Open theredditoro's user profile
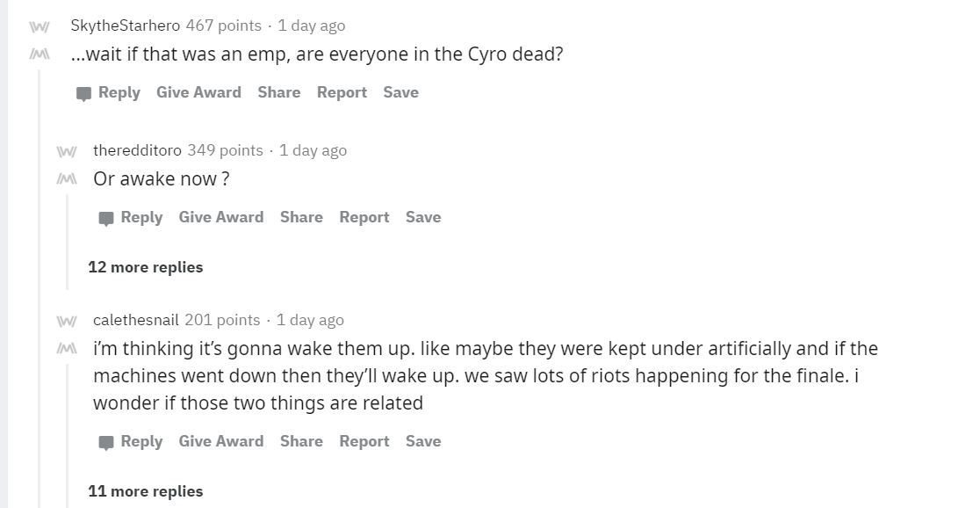 (x=137, y=150)
